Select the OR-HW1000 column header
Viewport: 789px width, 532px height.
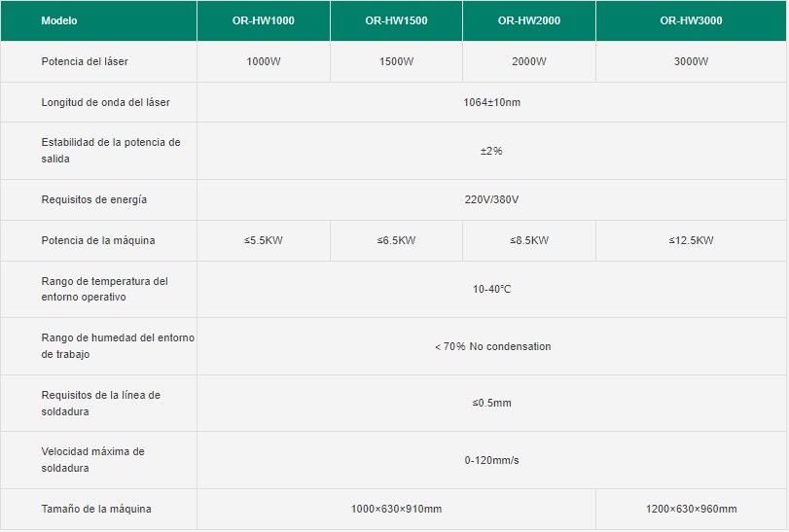pos(264,20)
